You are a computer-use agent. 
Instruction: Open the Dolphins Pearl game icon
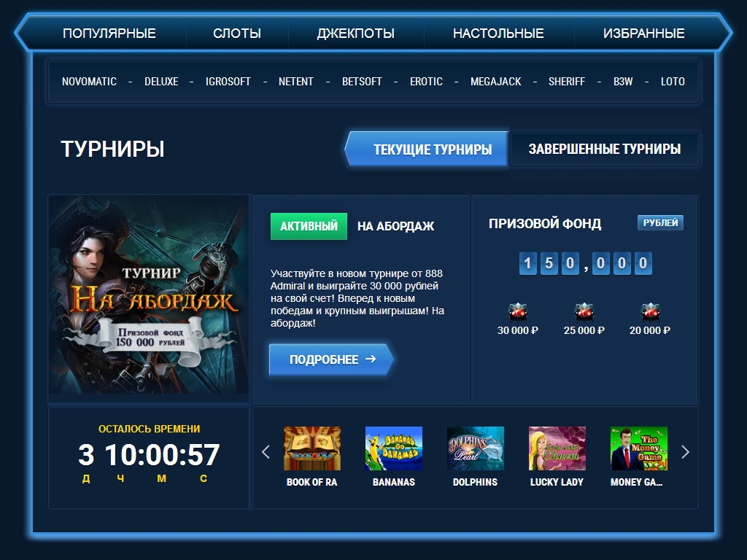coord(475,448)
